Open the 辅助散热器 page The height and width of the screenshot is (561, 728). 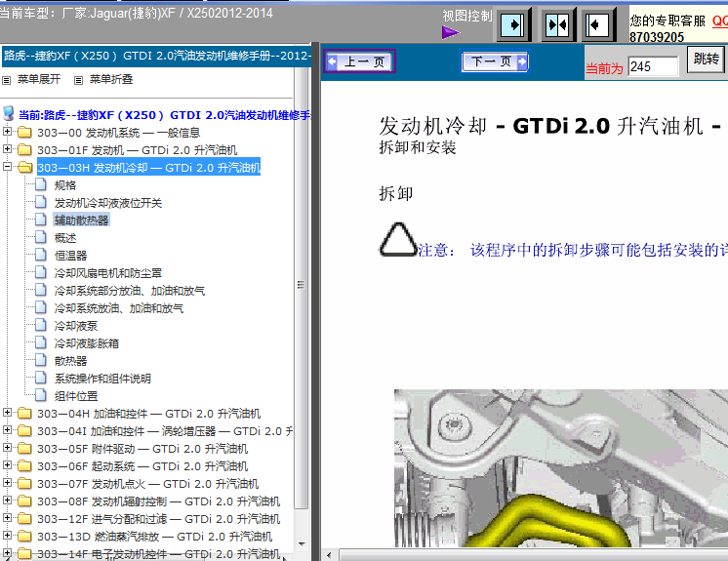click(81, 220)
